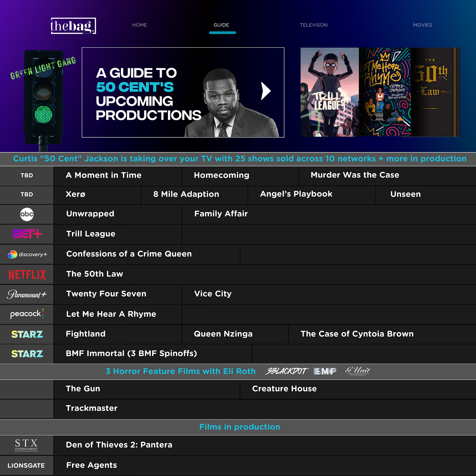Click the TBD label beside A Moment in Time

(27, 176)
